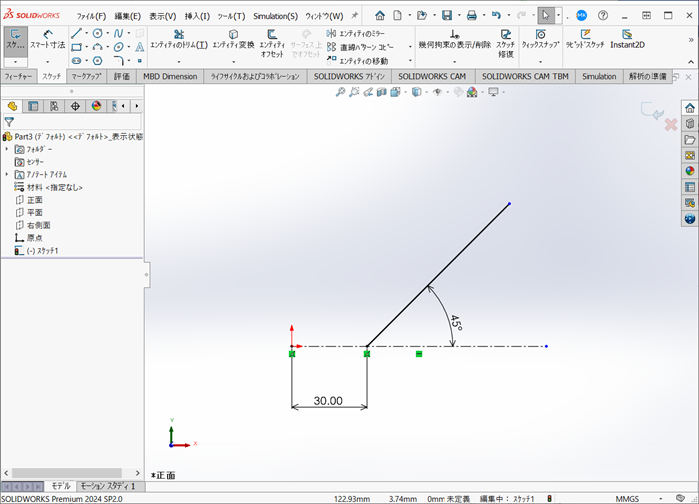Open the File Explorer task pane icon

[690, 139]
